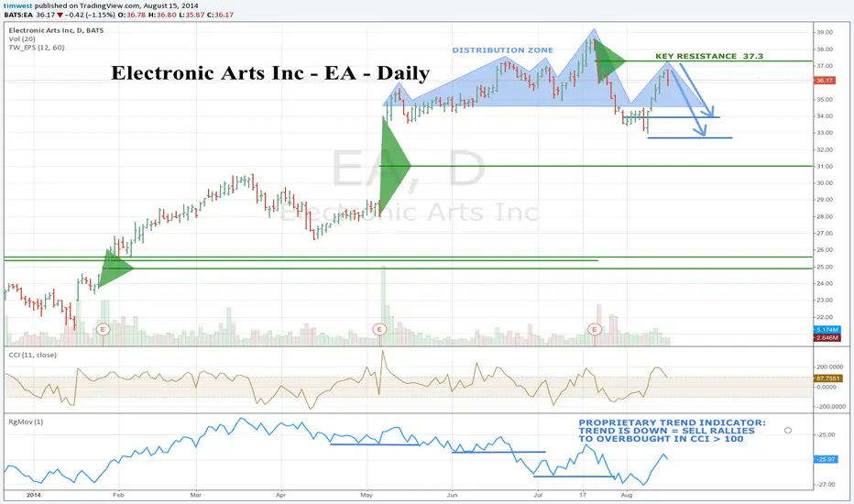Click the 'L:35.87' low value in header

[192, 15]
